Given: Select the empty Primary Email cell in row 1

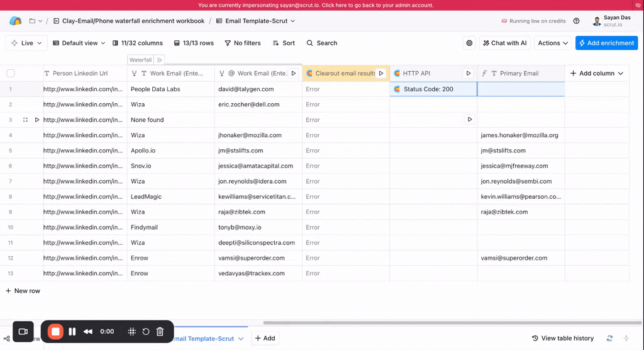Looking at the screenshot, I should (521, 89).
